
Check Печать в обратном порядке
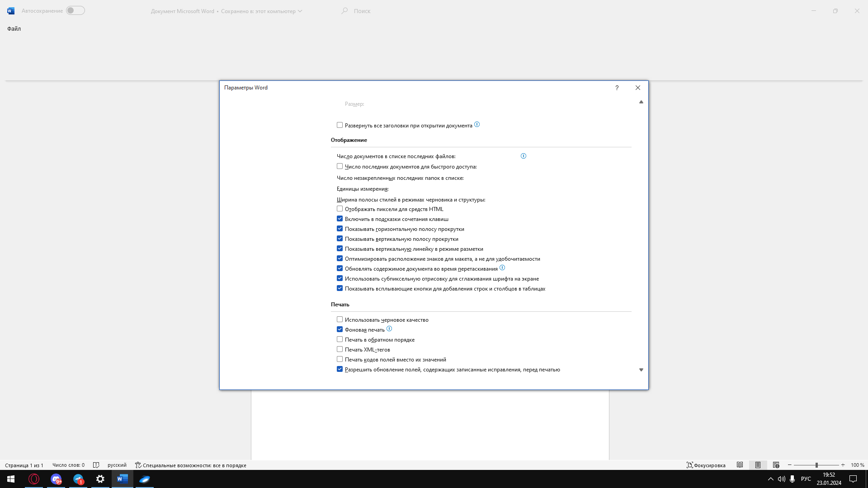tap(340, 339)
